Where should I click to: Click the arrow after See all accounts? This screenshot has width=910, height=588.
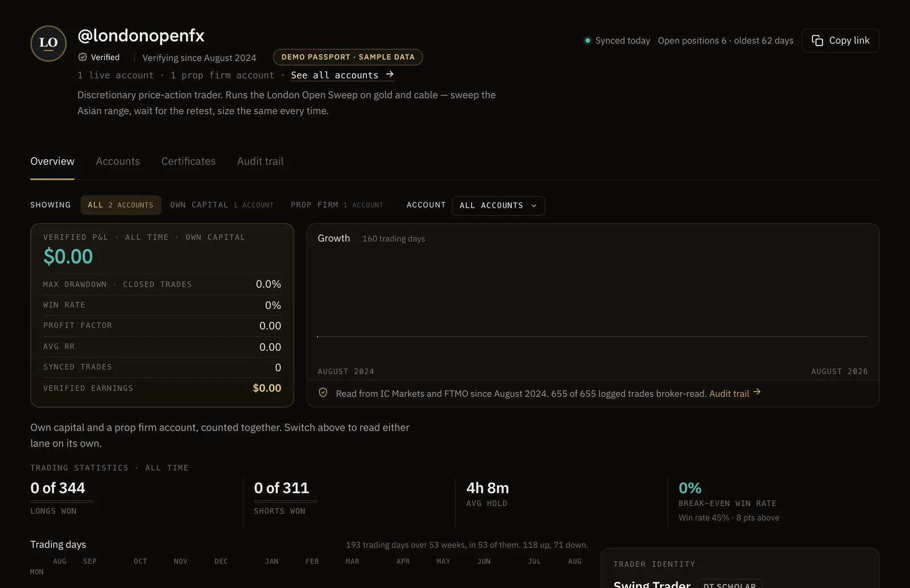(x=390, y=74)
